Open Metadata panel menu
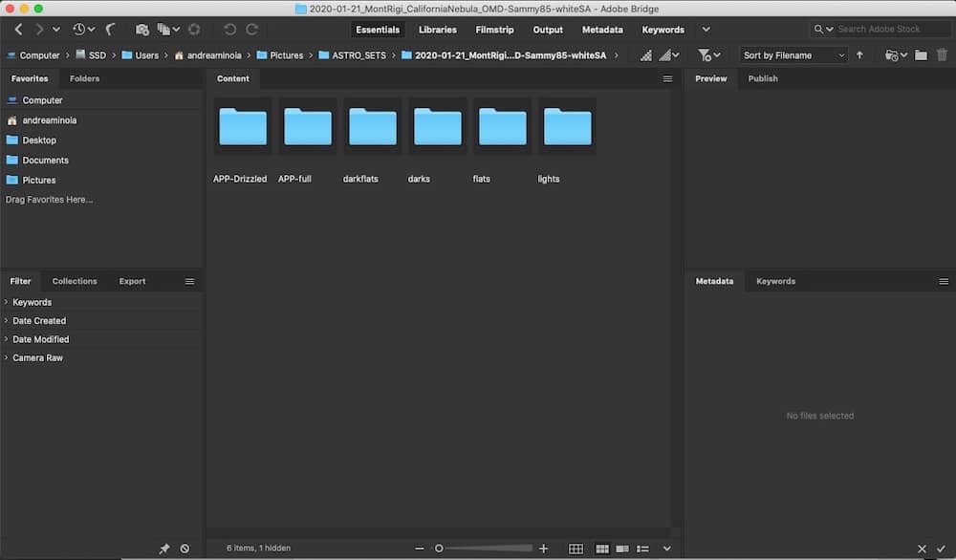This screenshot has height=560, width=956. click(x=944, y=282)
